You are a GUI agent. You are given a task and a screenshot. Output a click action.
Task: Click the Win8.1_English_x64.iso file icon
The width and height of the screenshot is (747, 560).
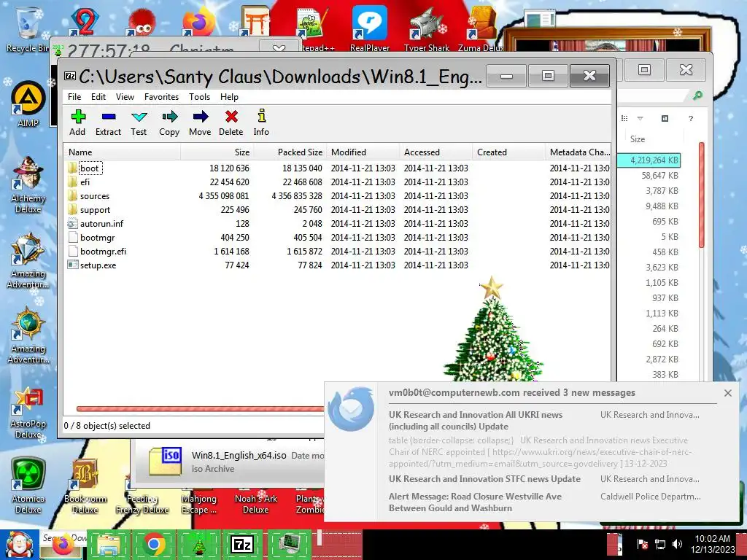point(165,461)
